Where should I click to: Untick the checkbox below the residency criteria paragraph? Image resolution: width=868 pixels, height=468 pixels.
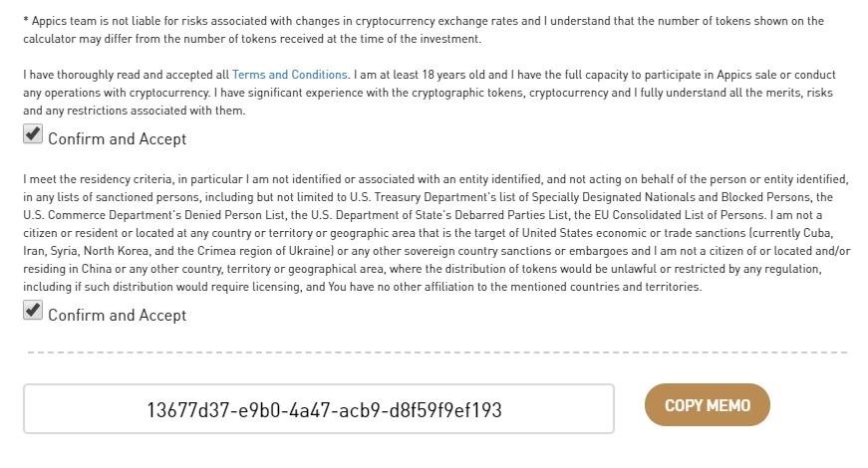coord(33,311)
